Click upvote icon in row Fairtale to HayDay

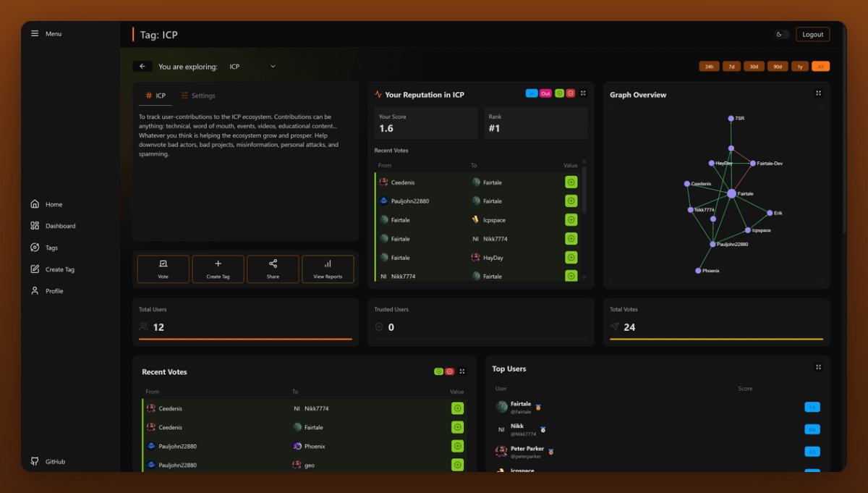tap(571, 258)
